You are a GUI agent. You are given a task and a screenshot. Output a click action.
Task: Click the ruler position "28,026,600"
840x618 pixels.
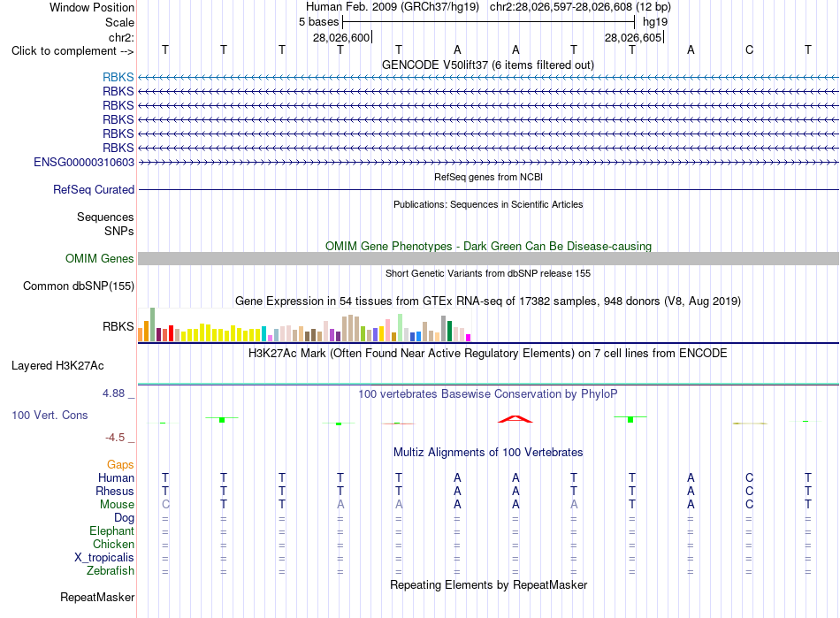(341, 37)
